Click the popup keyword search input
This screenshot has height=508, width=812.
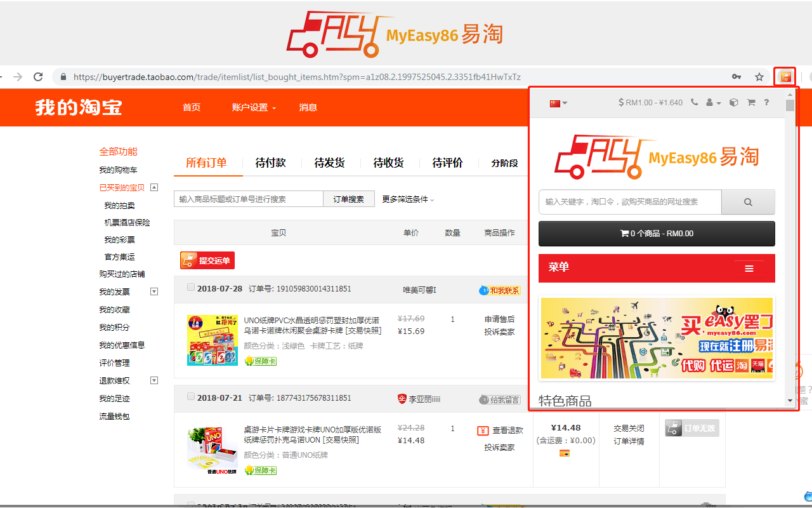[630, 202]
